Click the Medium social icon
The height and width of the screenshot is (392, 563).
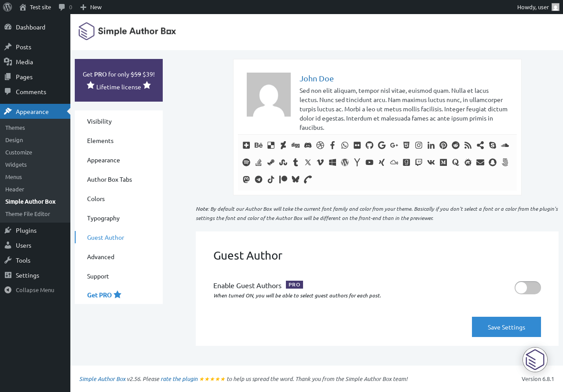(443, 162)
